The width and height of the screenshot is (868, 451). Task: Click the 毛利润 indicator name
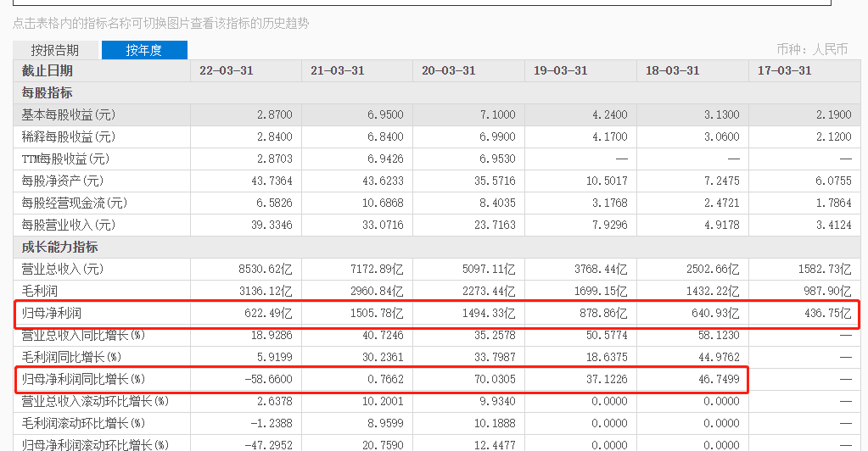click(39, 291)
